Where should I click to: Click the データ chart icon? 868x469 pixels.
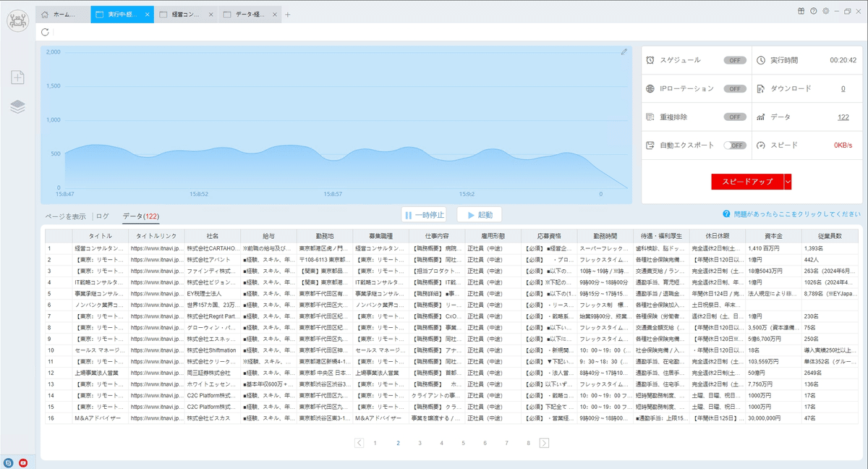tap(760, 117)
